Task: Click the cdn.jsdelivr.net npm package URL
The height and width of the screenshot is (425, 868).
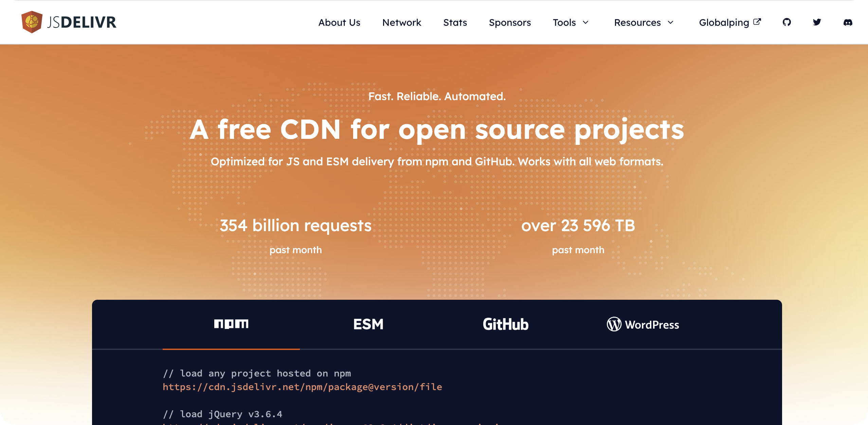Action: point(302,387)
